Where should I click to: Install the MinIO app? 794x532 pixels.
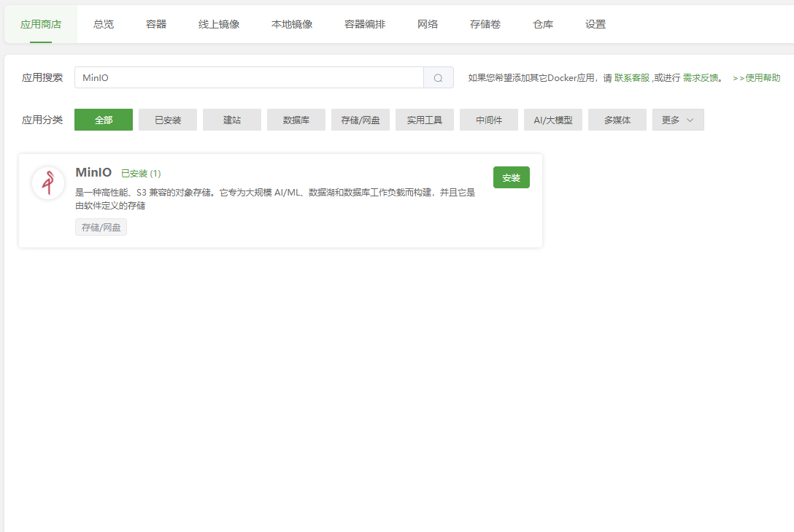(512, 177)
